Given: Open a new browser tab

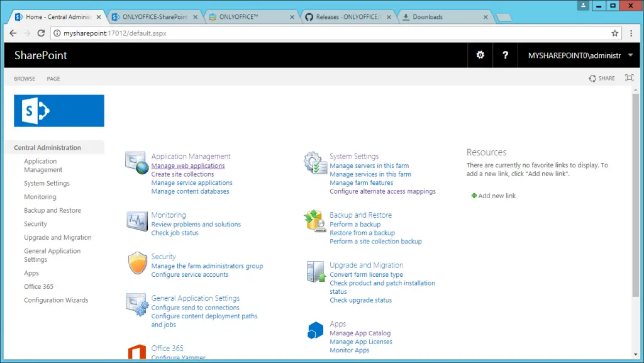Looking at the screenshot, I should [504, 17].
